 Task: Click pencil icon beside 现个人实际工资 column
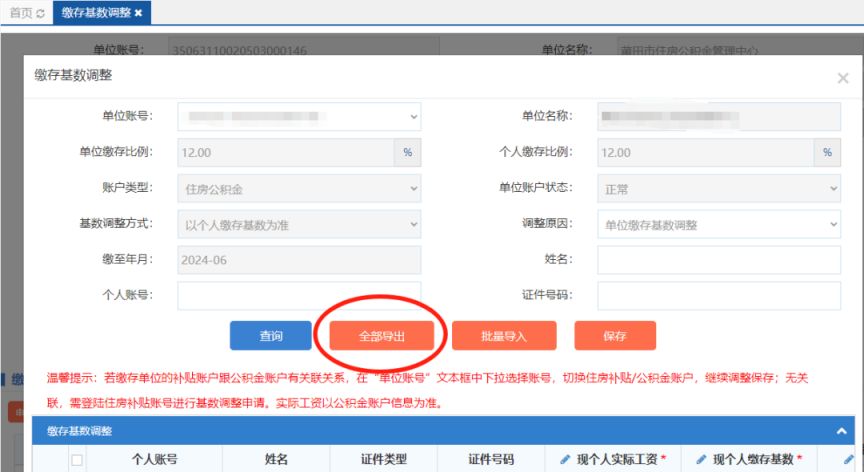pos(566,459)
